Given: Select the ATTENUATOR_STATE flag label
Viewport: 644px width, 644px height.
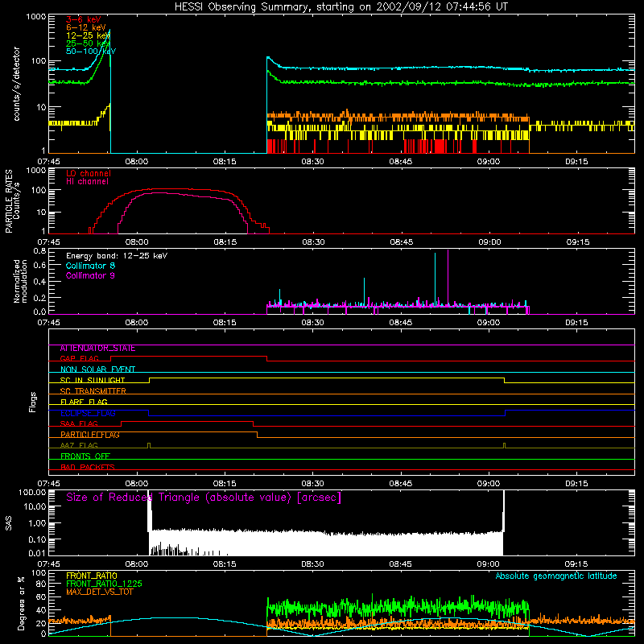Looking at the screenshot, I should pos(97,349).
